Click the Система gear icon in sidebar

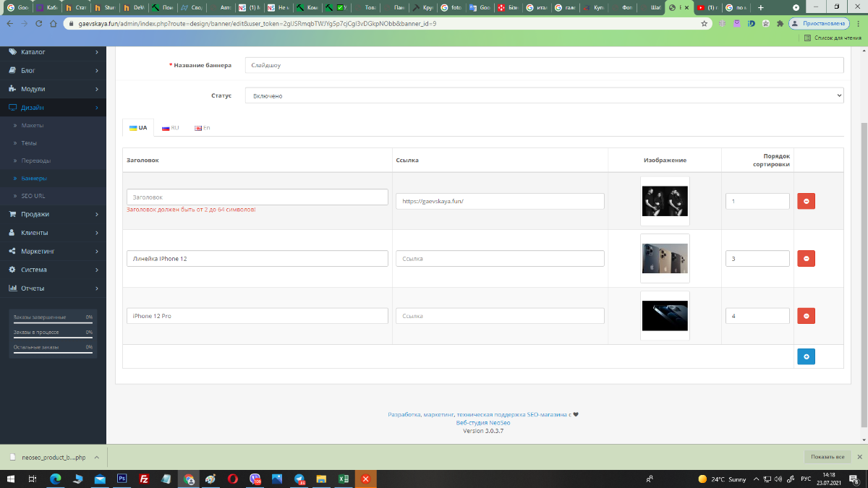(12, 270)
